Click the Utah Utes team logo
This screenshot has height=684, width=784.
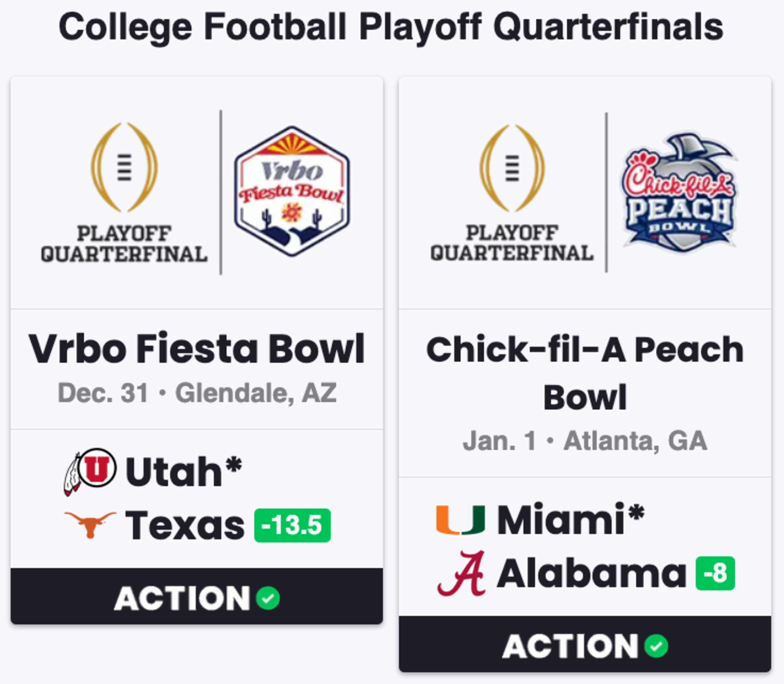90,472
